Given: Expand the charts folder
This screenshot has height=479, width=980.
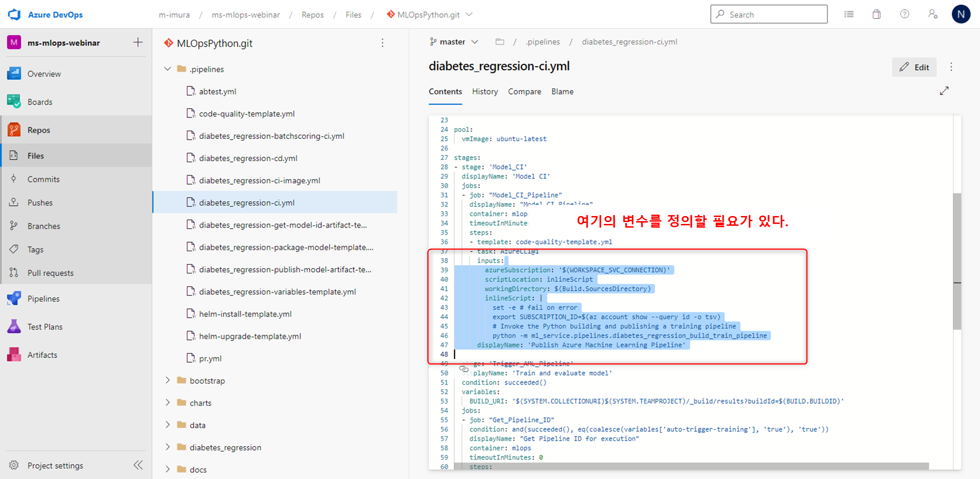Looking at the screenshot, I should click(x=168, y=403).
